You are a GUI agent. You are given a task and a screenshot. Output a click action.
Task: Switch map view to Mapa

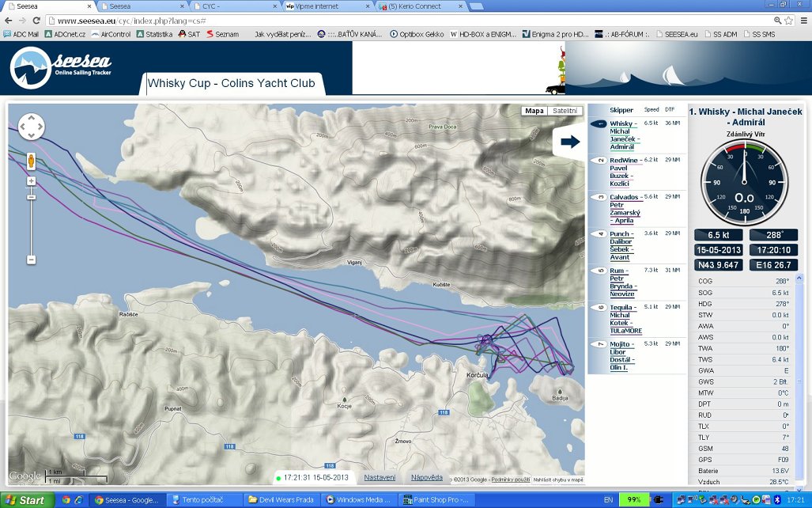point(534,111)
